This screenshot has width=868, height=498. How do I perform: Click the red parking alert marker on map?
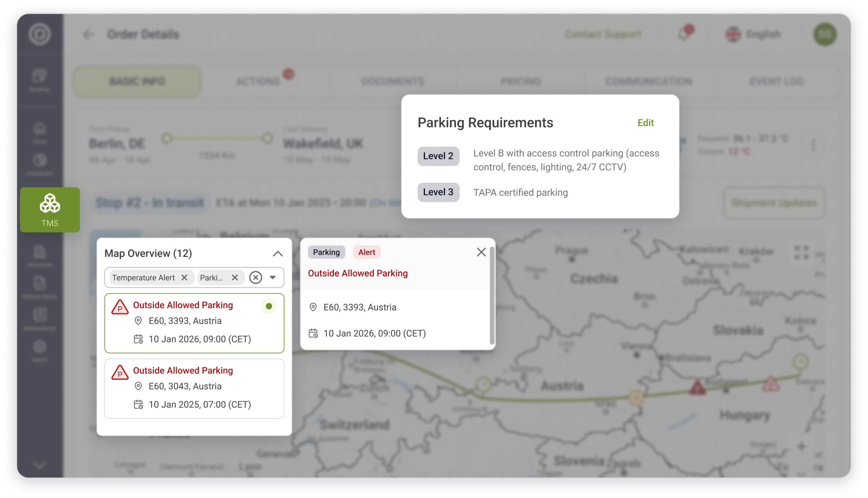pyautogui.click(x=697, y=387)
